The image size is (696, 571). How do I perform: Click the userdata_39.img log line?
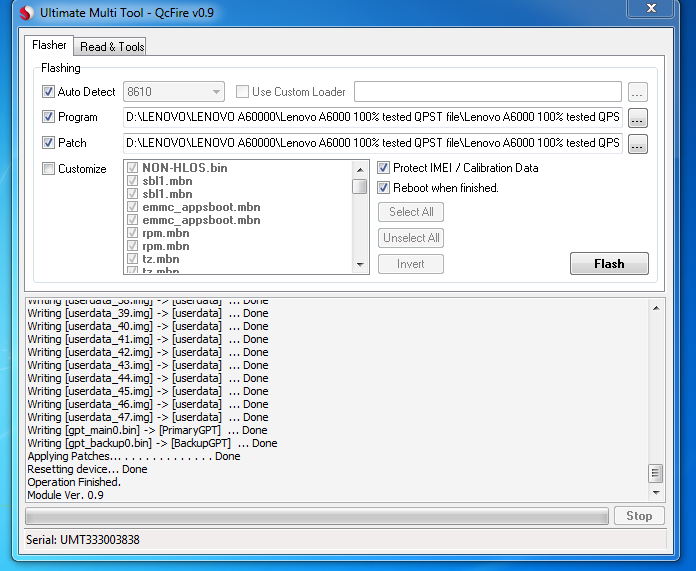[148, 313]
